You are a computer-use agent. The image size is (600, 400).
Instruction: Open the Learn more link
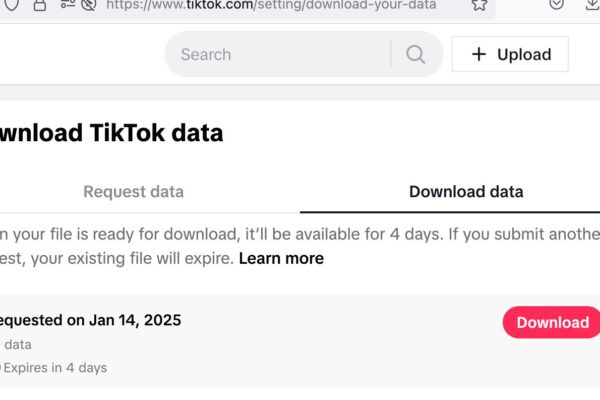click(x=281, y=258)
